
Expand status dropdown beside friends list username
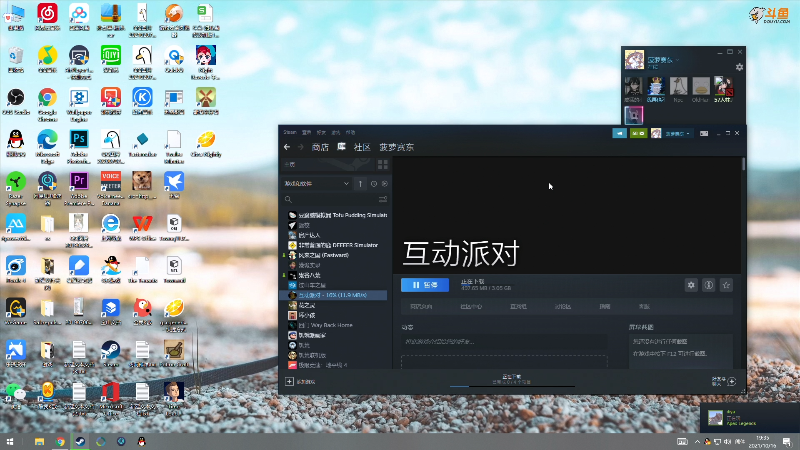coord(678,60)
